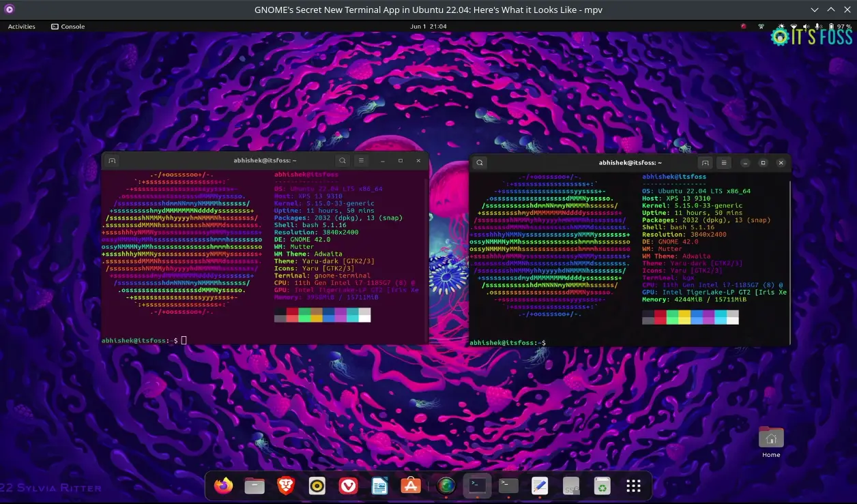Click 'Terminal: gnome-terminal' line in the left terminal
The width and height of the screenshot is (857, 504).
322,276
